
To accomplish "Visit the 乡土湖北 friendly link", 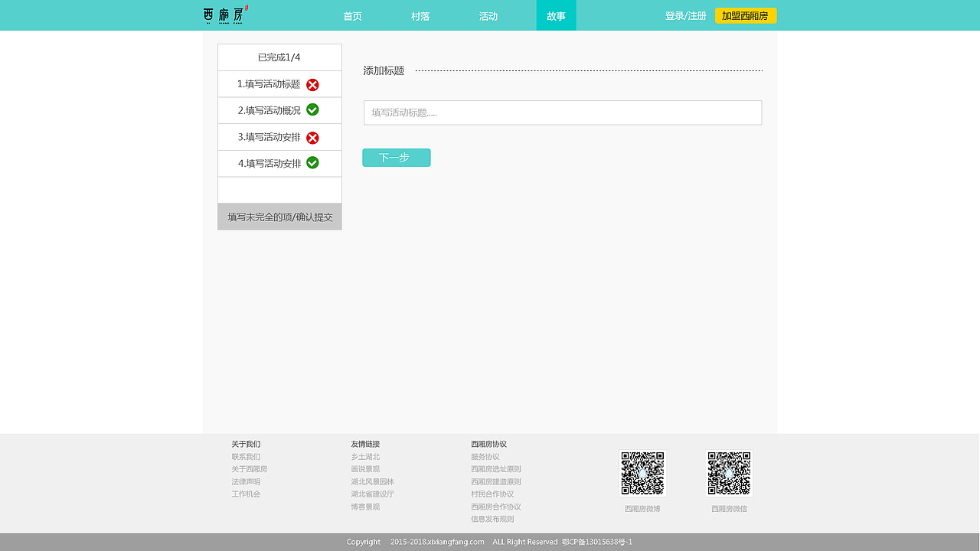I will click(365, 457).
